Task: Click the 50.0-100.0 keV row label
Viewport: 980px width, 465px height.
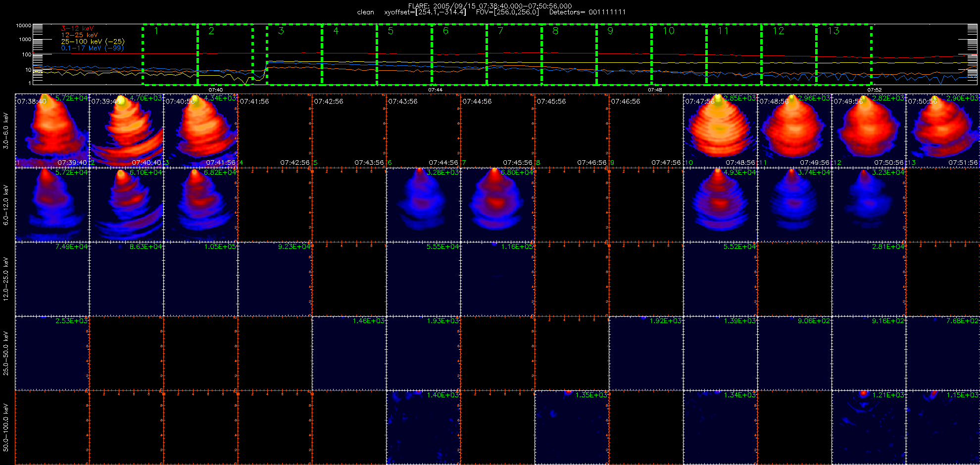Action: [x=6, y=427]
